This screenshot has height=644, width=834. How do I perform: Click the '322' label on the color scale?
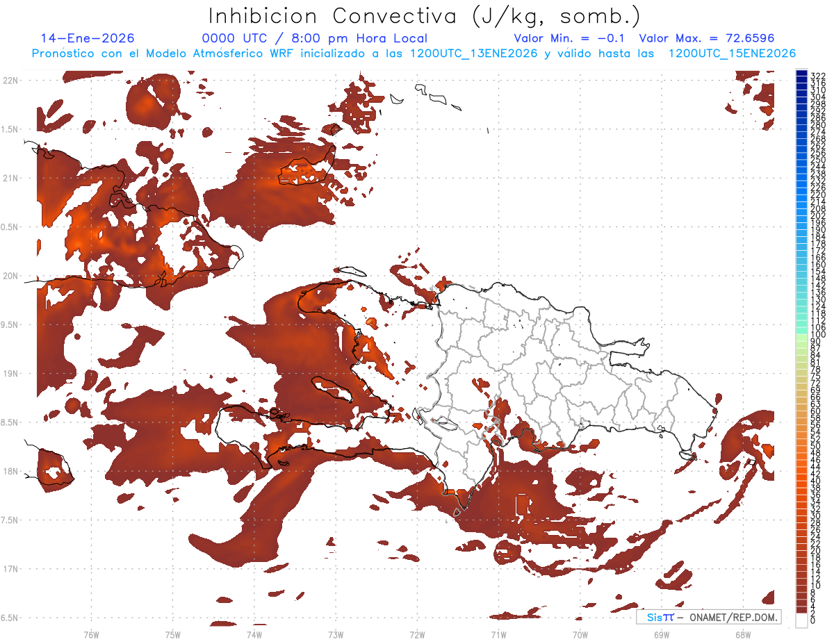(x=818, y=76)
